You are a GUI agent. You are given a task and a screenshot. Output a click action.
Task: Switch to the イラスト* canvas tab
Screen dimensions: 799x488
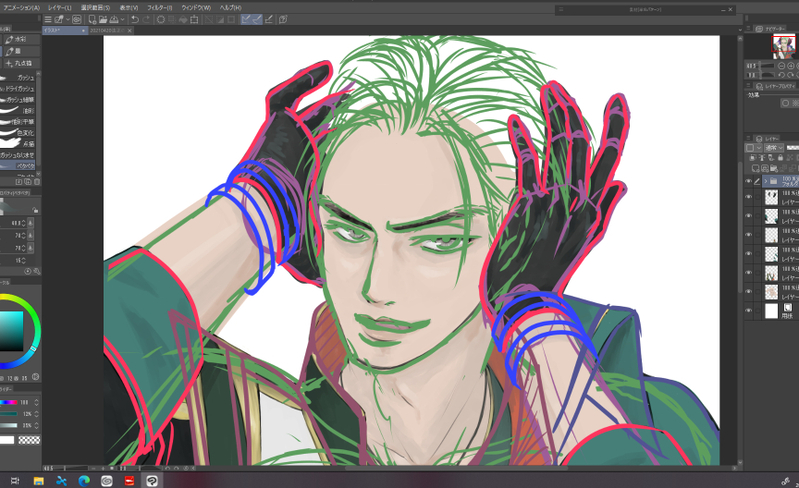click(x=65, y=31)
